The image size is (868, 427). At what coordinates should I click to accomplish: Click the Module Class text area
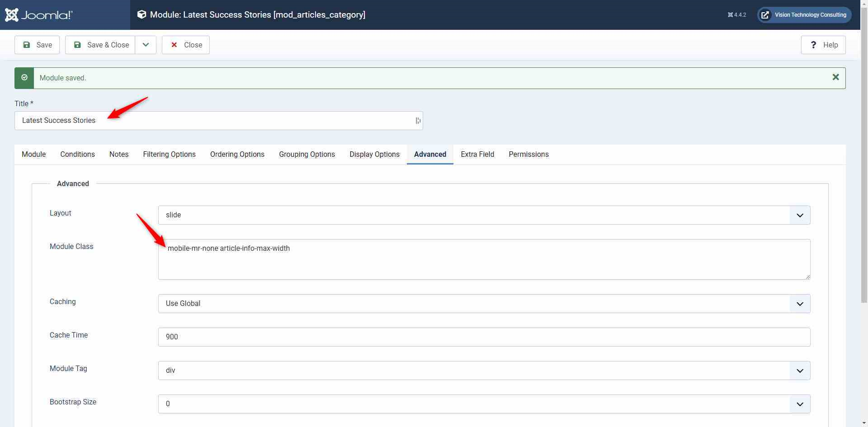[x=484, y=259]
